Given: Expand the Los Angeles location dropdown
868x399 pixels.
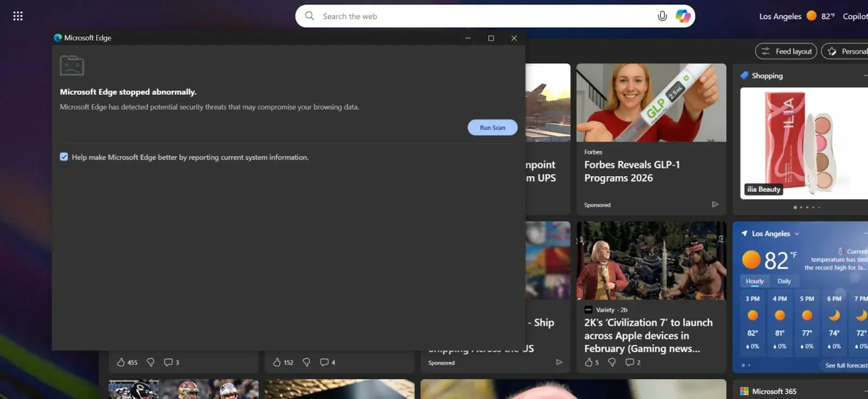Looking at the screenshot, I should pyautogui.click(x=797, y=234).
